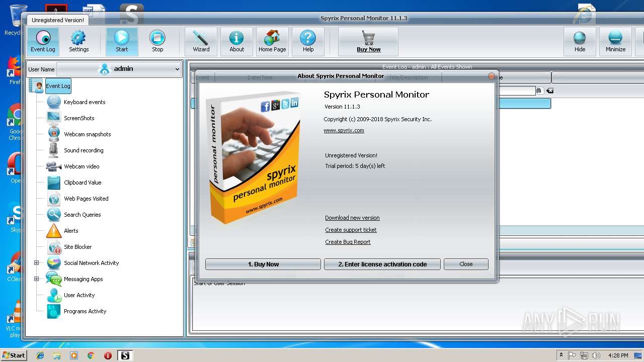Viewport: 644px width, 362px height.
Task: Click the Spyrix taskbar button
Action: [125, 355]
